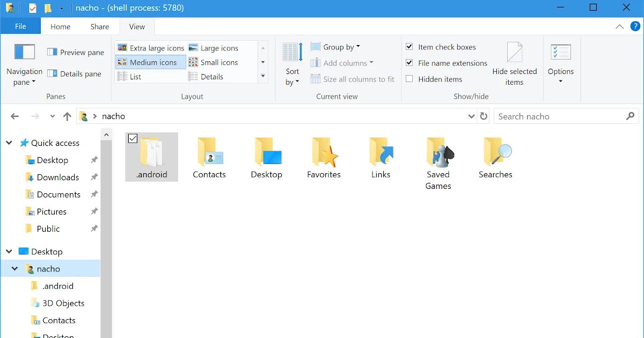
Task: Minimize the ribbon with chevron
Action: click(619, 26)
